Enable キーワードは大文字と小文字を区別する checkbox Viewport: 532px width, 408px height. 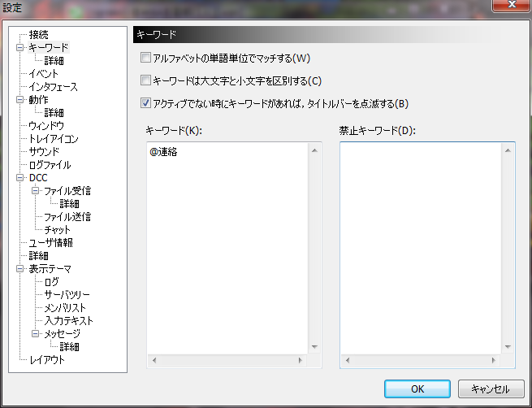click(x=145, y=80)
